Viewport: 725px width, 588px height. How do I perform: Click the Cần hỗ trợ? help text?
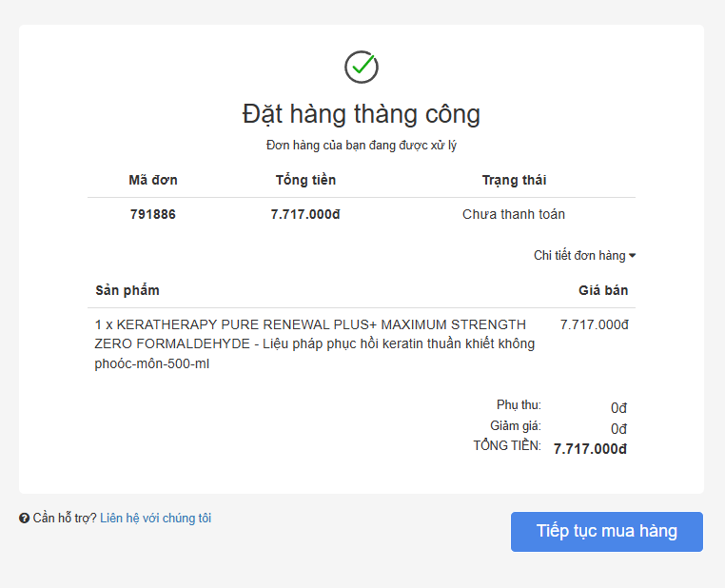tap(65, 519)
